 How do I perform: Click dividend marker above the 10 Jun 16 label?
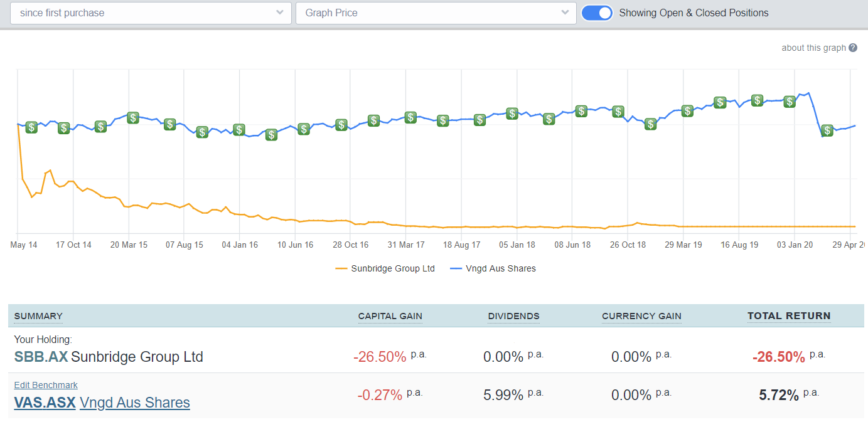304,129
